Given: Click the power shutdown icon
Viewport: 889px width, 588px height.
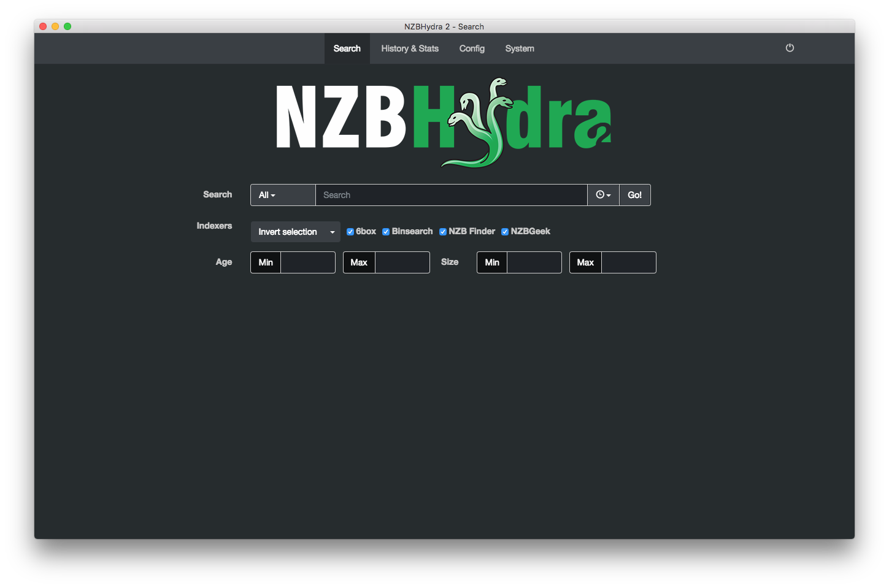Looking at the screenshot, I should coord(790,48).
